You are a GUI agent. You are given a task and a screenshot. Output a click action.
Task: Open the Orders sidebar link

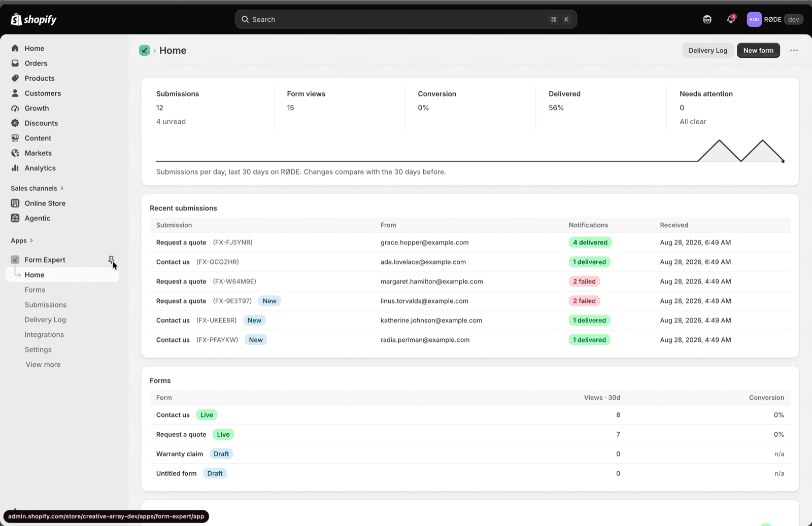(x=36, y=63)
